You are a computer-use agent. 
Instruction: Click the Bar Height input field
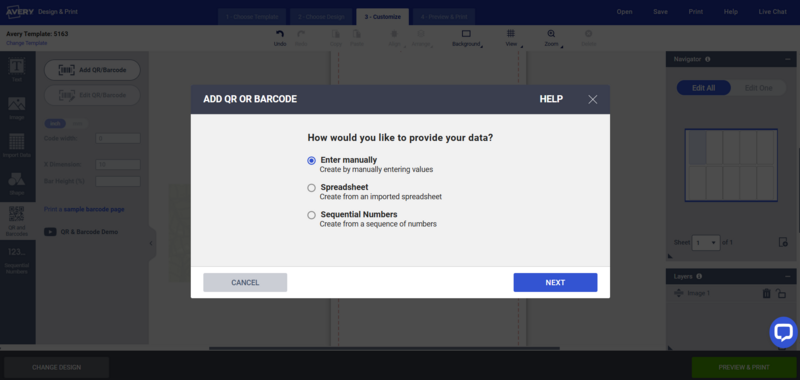[x=118, y=181]
